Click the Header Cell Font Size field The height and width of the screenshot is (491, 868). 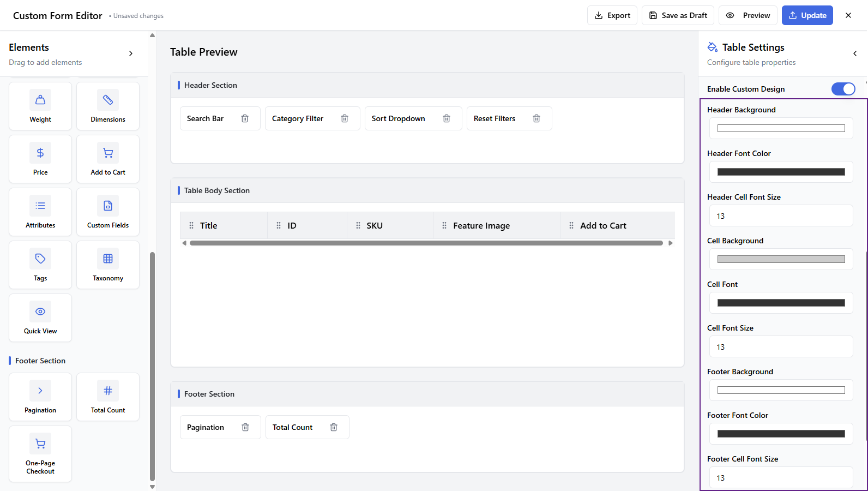click(x=781, y=216)
